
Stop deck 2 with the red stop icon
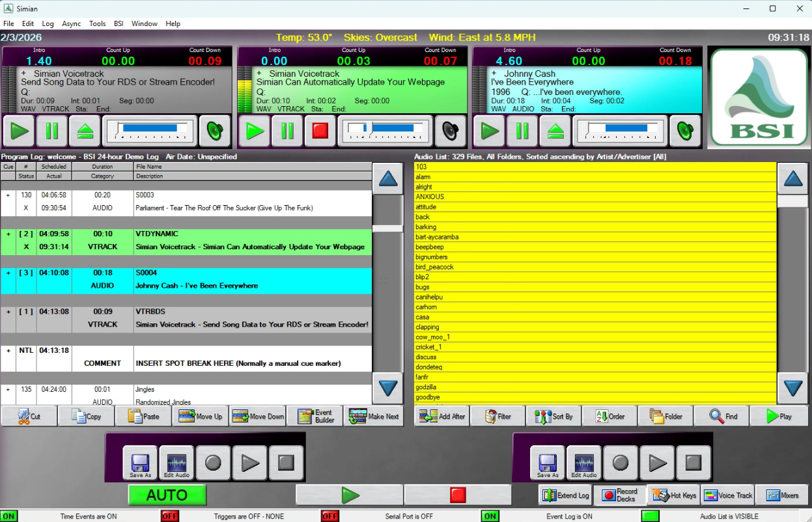(320, 131)
